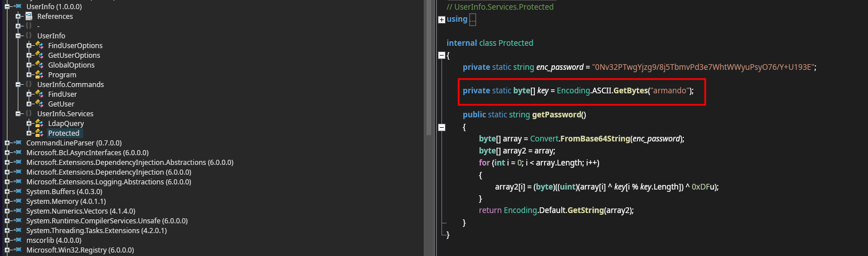Expand the CommandLineParser (0.7.0.0) assembly node
This screenshot has height=256, width=868.
point(7,143)
